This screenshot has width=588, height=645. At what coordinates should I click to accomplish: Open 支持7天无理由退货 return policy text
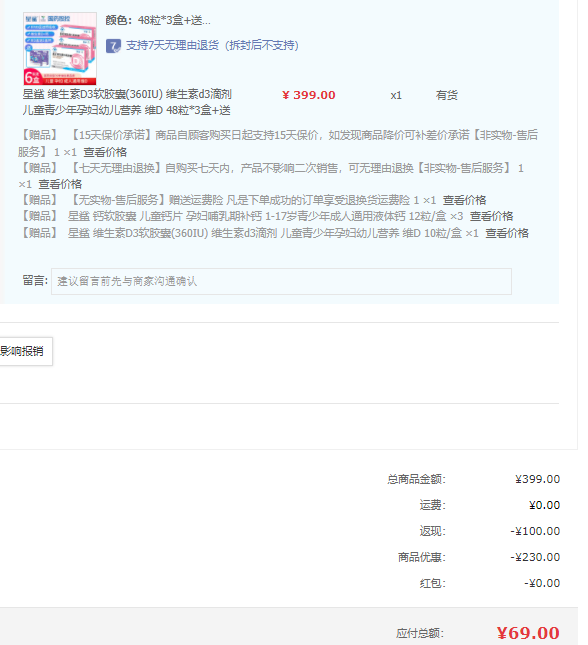(212, 45)
